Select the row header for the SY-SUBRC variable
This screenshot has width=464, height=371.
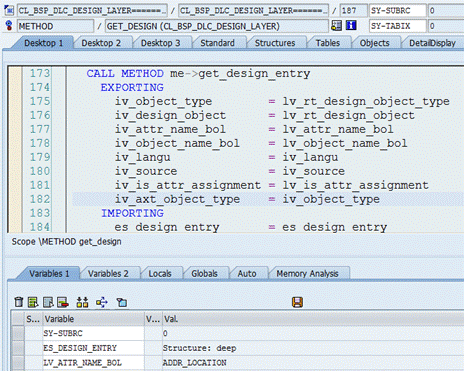18,333
